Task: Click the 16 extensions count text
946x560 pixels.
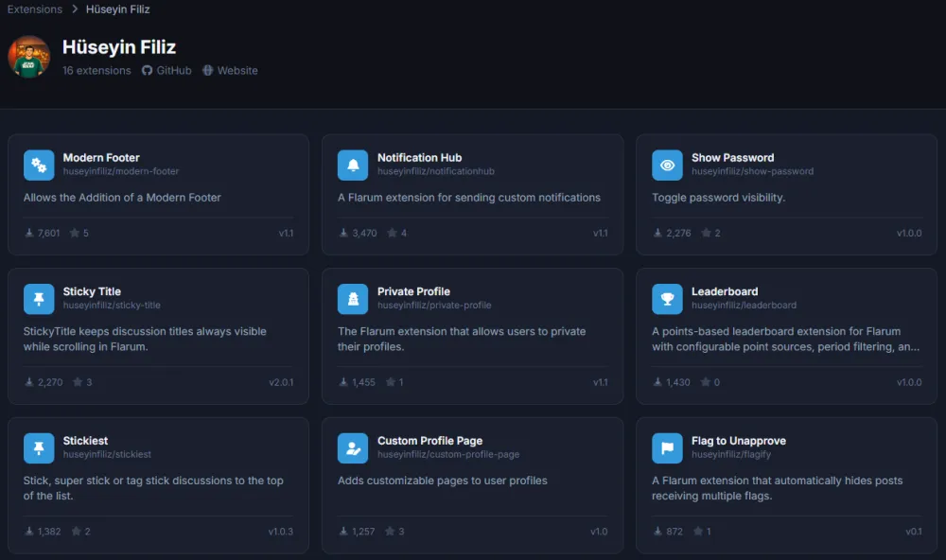Action: pos(96,71)
